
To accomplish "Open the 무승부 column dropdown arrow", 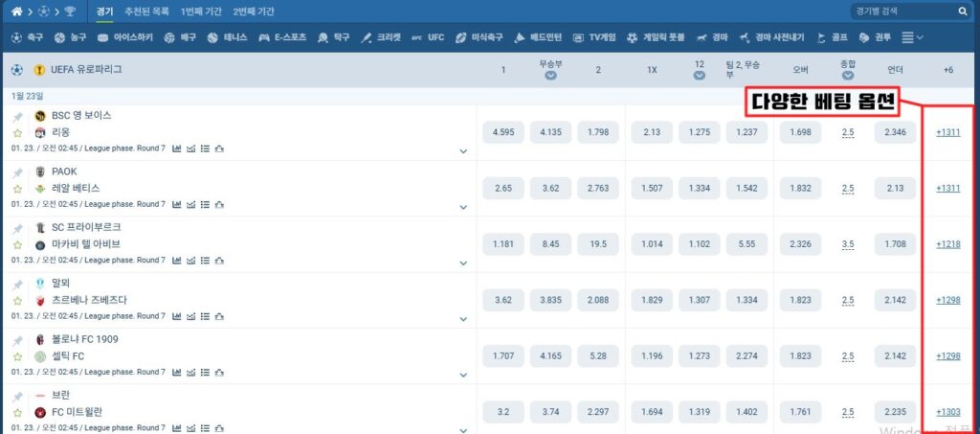I will (x=550, y=76).
